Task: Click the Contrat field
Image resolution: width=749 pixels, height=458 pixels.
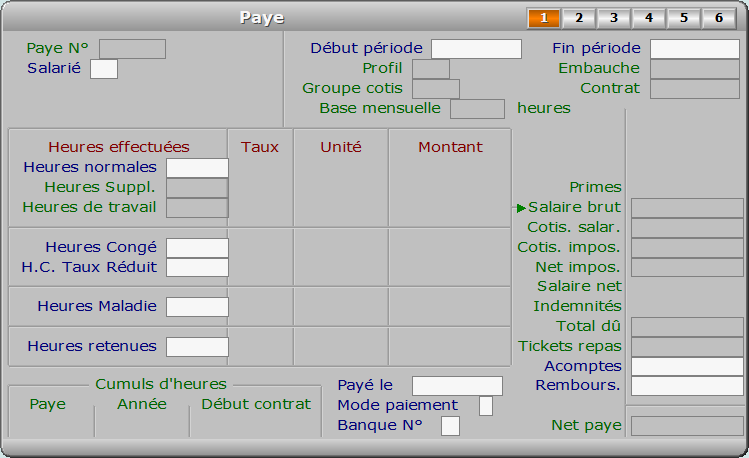Action: point(695,89)
